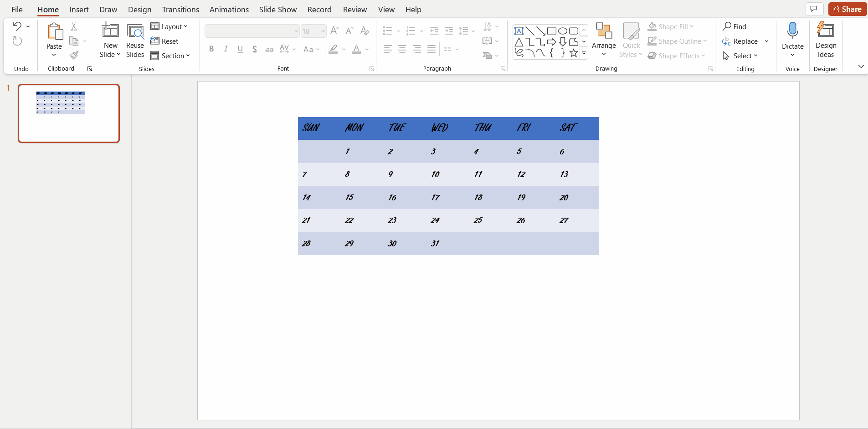This screenshot has width=868, height=429.
Task: Click the Find button
Action: tap(734, 26)
